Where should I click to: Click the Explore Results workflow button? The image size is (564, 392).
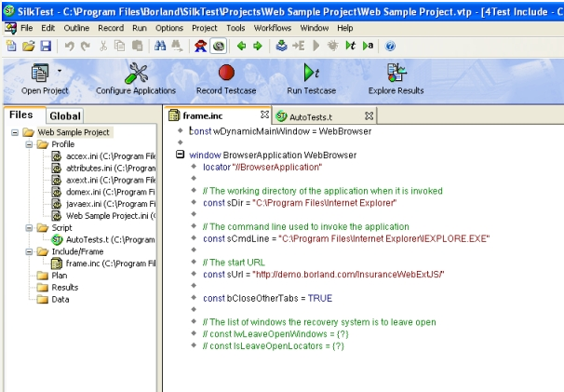pos(396,79)
